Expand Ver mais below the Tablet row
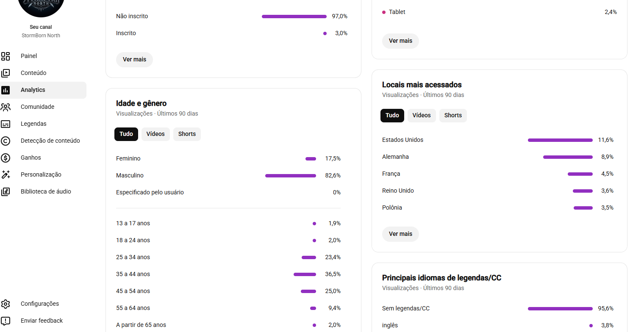 (x=400, y=41)
